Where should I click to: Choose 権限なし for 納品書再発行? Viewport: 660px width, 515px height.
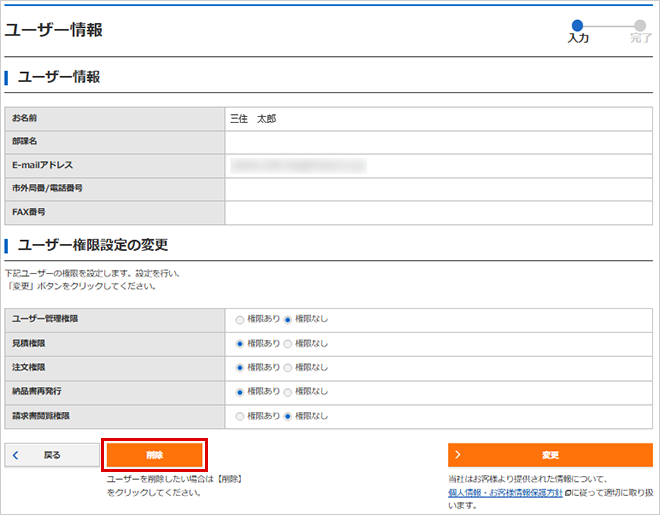click(x=289, y=391)
